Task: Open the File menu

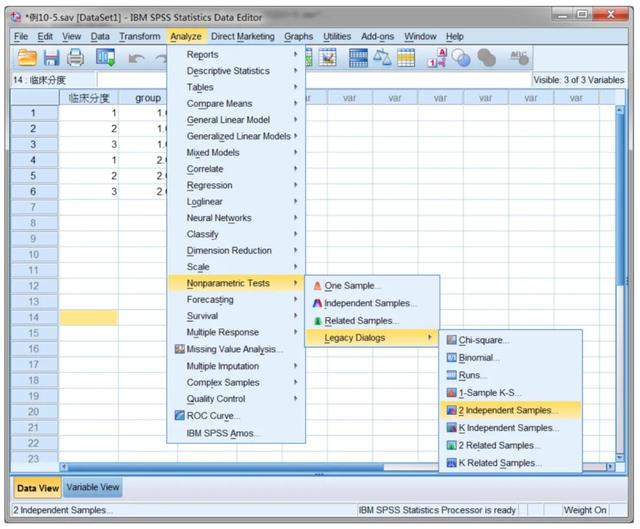Action: 21,36
